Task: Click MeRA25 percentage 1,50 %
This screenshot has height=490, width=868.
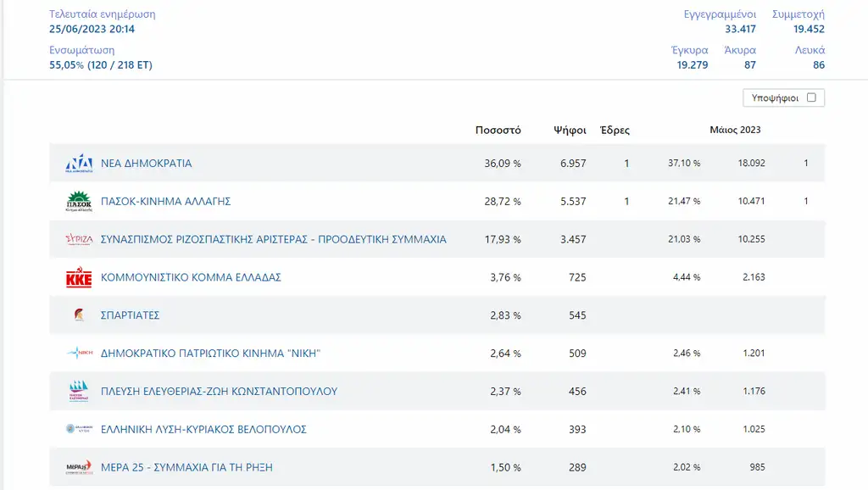Action: coord(505,467)
